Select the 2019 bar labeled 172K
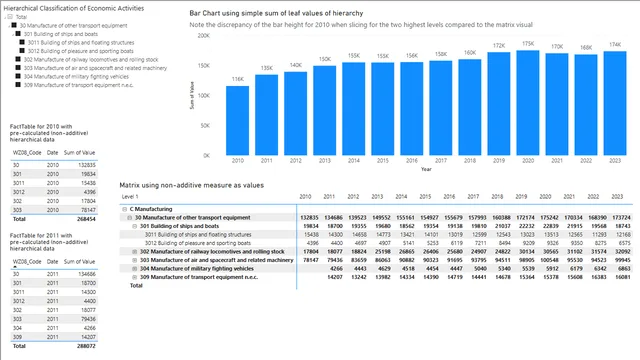This screenshot has height=360, width=640. coord(498,104)
